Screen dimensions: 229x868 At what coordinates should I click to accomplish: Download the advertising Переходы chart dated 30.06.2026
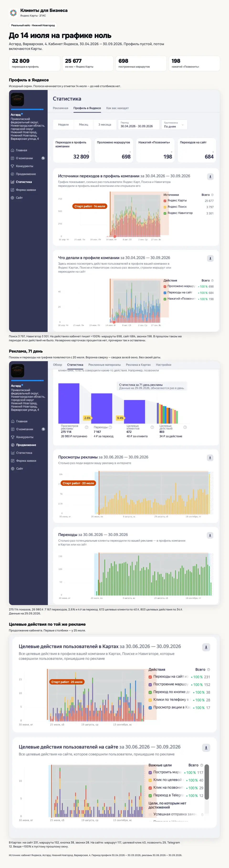pos(210,535)
